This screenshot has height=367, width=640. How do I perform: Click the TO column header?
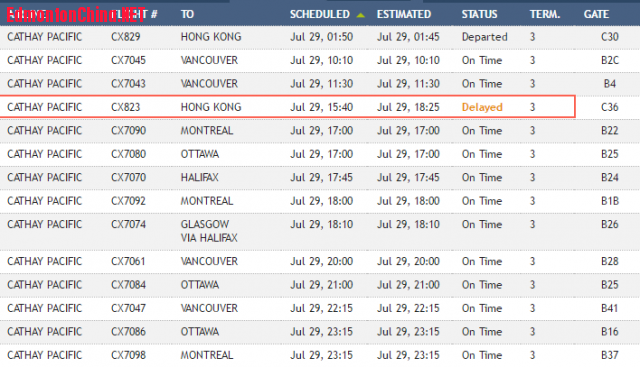point(187,14)
